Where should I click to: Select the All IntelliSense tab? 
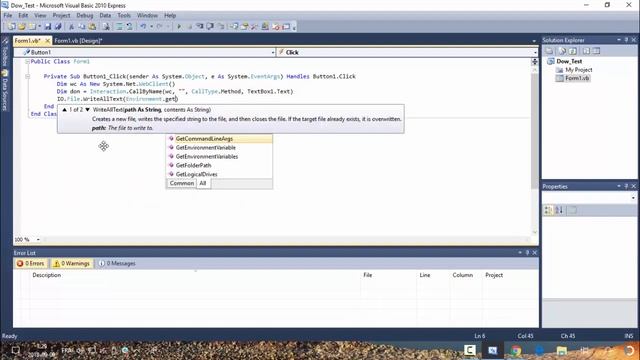coord(203,183)
